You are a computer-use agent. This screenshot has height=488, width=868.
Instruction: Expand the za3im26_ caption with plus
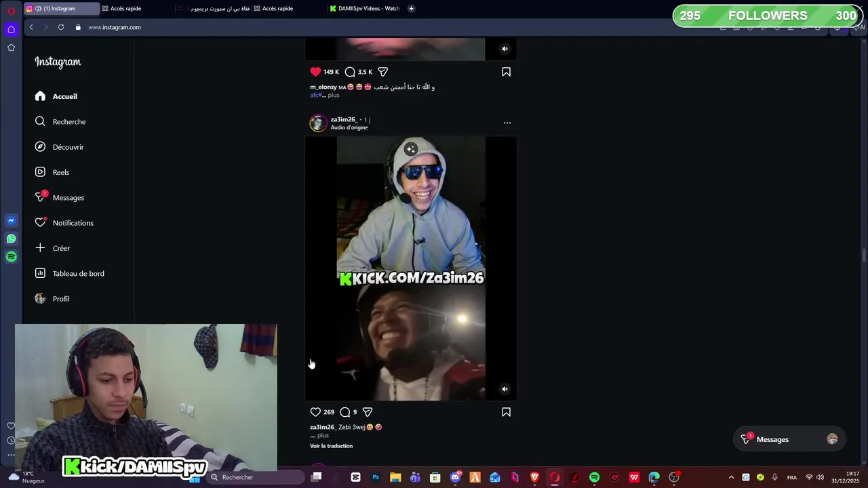point(323,435)
